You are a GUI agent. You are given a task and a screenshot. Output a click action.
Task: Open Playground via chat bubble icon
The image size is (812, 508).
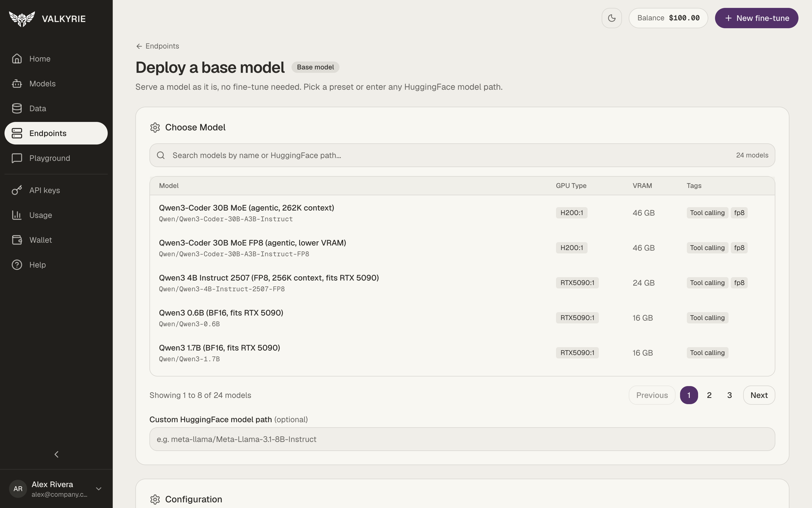[x=17, y=158]
